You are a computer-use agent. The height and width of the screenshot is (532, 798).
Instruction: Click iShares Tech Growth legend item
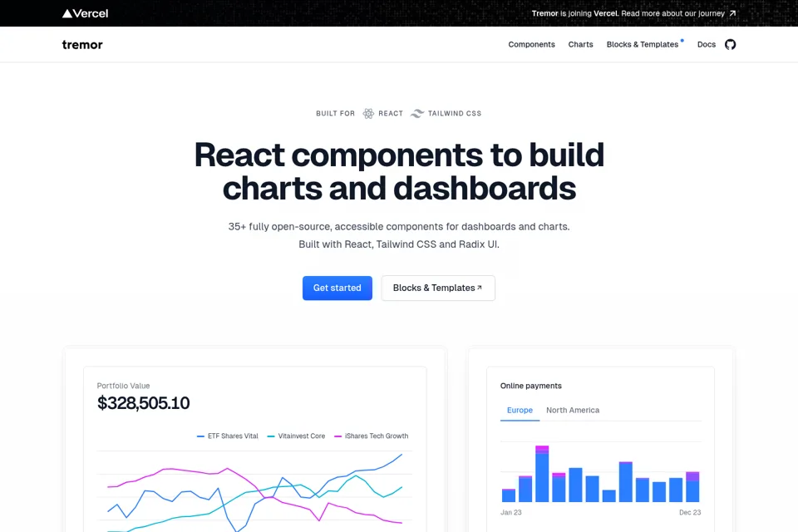click(371, 436)
